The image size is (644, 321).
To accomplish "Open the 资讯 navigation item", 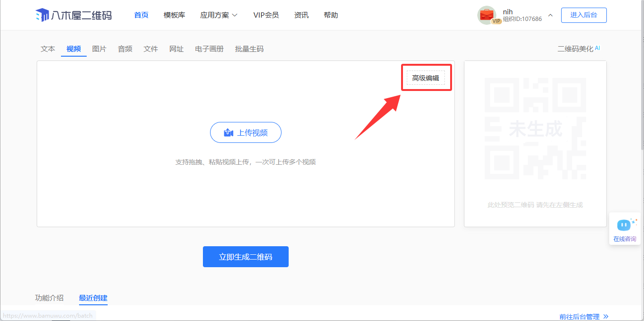I will pos(301,15).
